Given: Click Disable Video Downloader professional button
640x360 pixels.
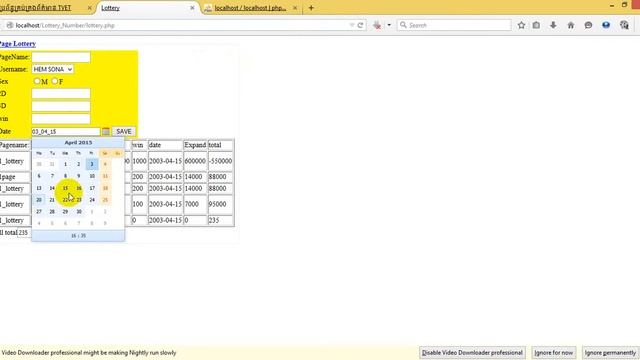Looking at the screenshot, I should 472,353.
